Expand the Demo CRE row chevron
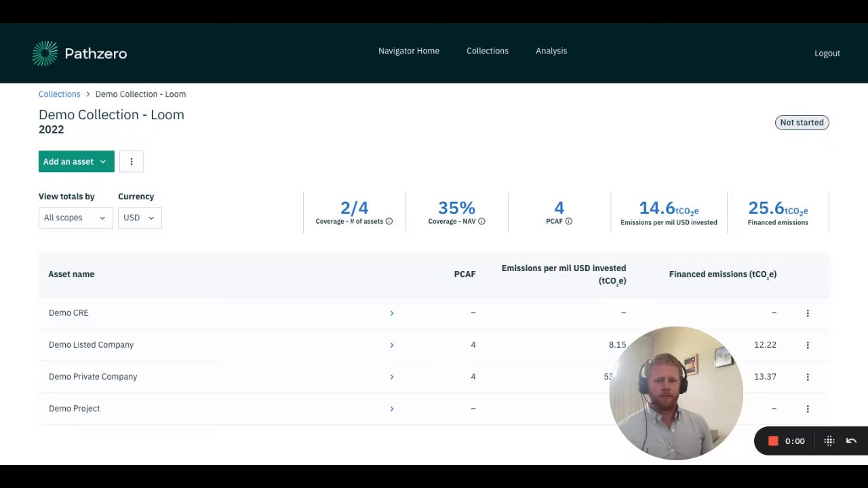Viewport: 868px width, 488px height. (x=392, y=313)
